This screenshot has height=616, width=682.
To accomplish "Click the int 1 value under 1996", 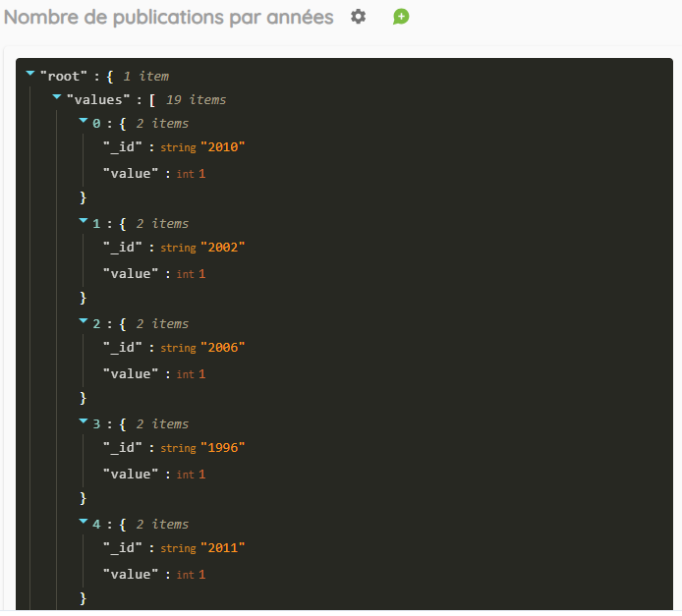I will [x=201, y=475].
